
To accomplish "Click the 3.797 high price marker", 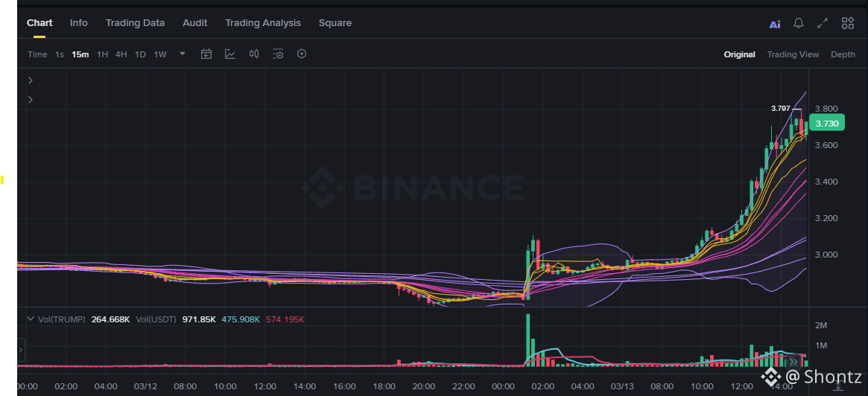I will [x=781, y=109].
